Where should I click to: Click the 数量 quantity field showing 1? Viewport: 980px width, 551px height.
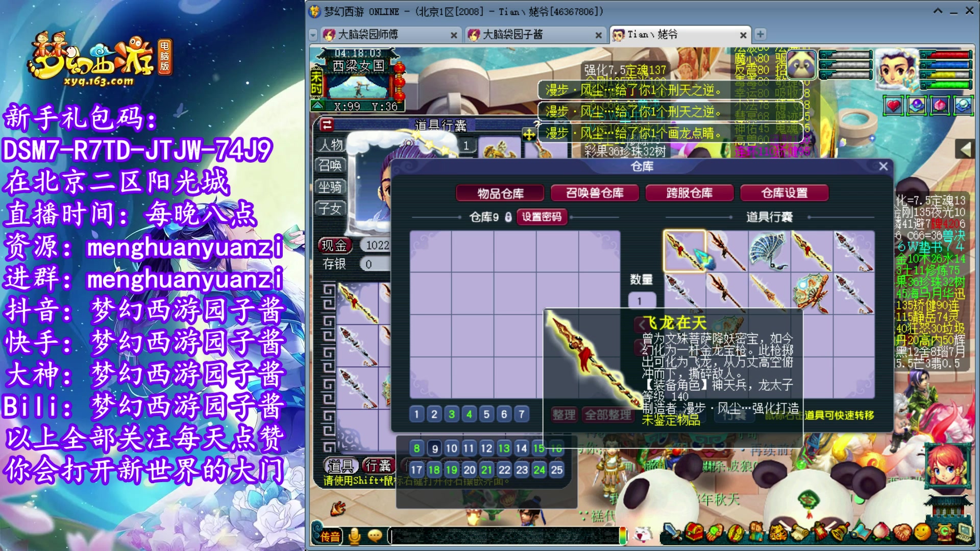[x=642, y=301]
